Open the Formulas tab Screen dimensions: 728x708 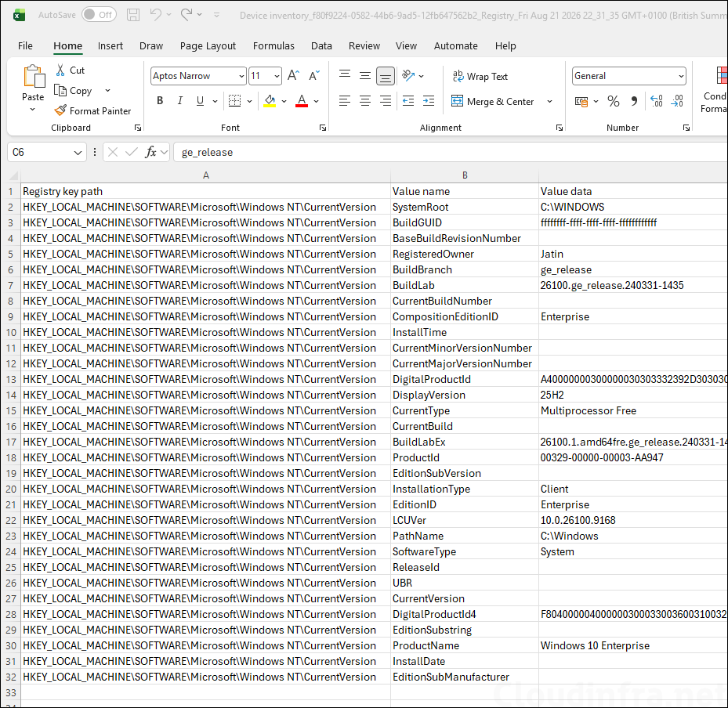pyautogui.click(x=273, y=46)
